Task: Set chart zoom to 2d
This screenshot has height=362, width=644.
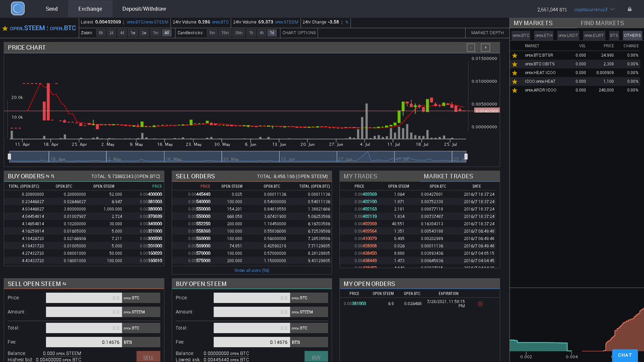Action: (111, 33)
